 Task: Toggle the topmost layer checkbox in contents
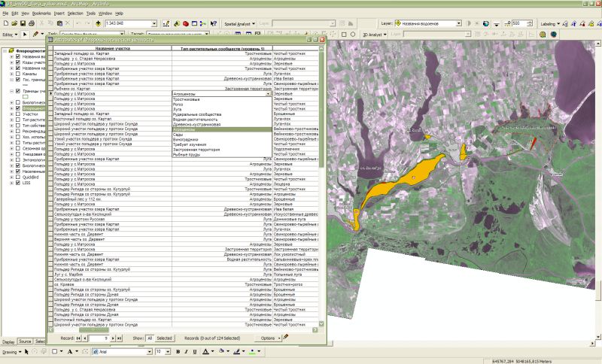pyautogui.click(x=17, y=57)
